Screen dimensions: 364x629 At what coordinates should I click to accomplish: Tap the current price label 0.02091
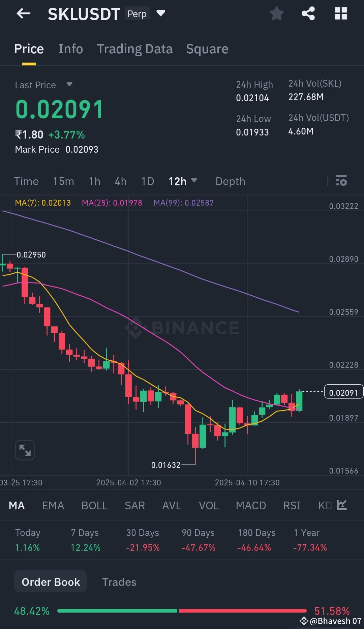[343, 392]
